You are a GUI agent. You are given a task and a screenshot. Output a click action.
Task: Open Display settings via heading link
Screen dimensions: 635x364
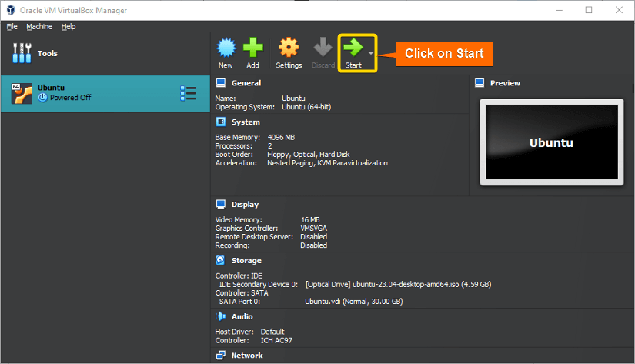pyautogui.click(x=245, y=205)
